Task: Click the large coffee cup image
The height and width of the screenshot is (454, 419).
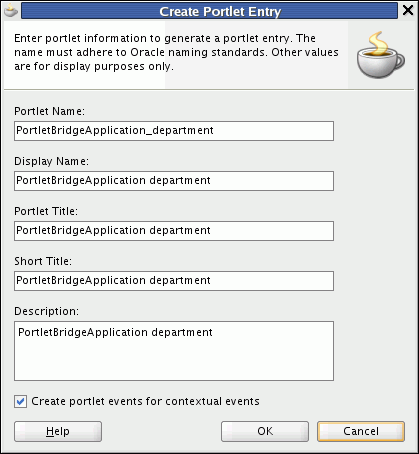Action: tap(381, 55)
